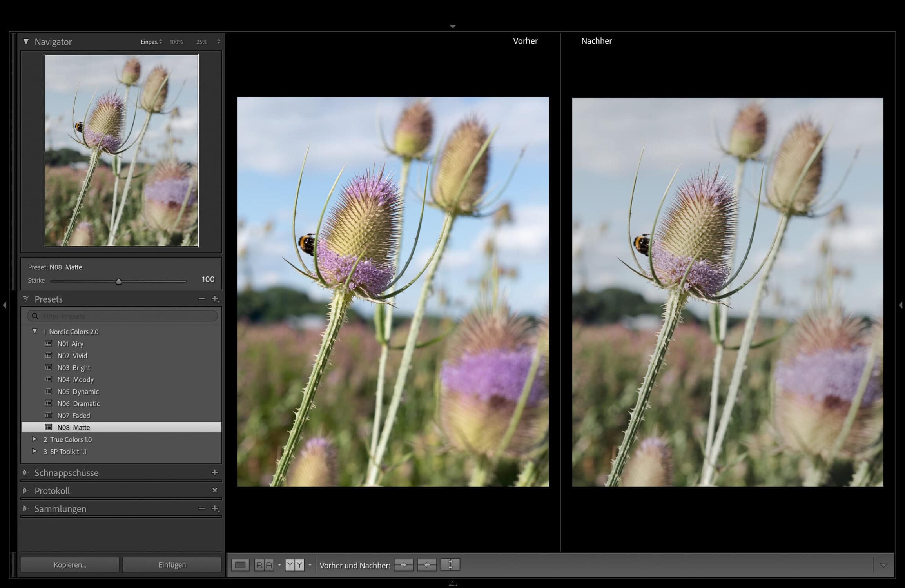
Task: Click the reference view RA icon
Action: (264, 565)
